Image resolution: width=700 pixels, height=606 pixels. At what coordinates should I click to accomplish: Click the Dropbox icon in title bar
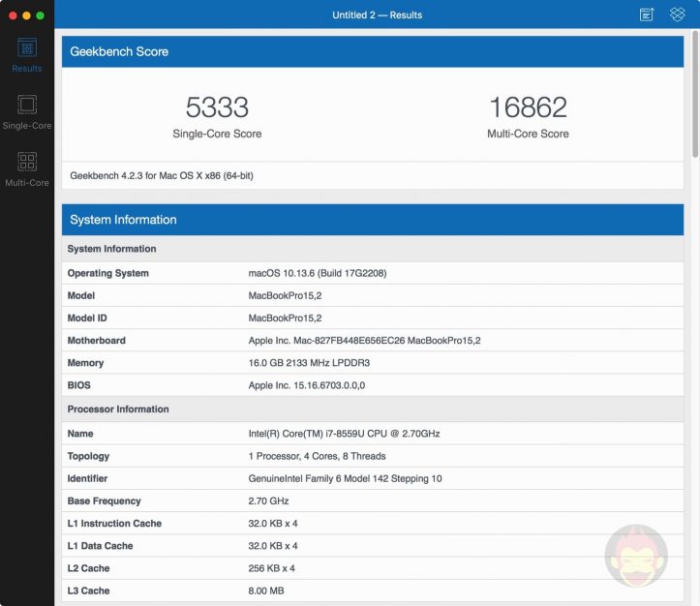click(677, 15)
